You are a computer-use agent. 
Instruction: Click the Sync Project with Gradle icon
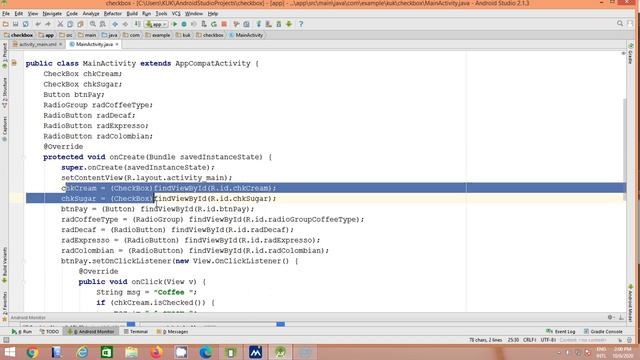[x=258, y=24]
